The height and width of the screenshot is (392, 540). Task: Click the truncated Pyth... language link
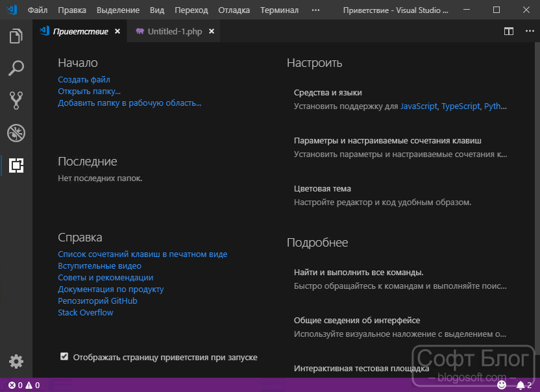495,106
